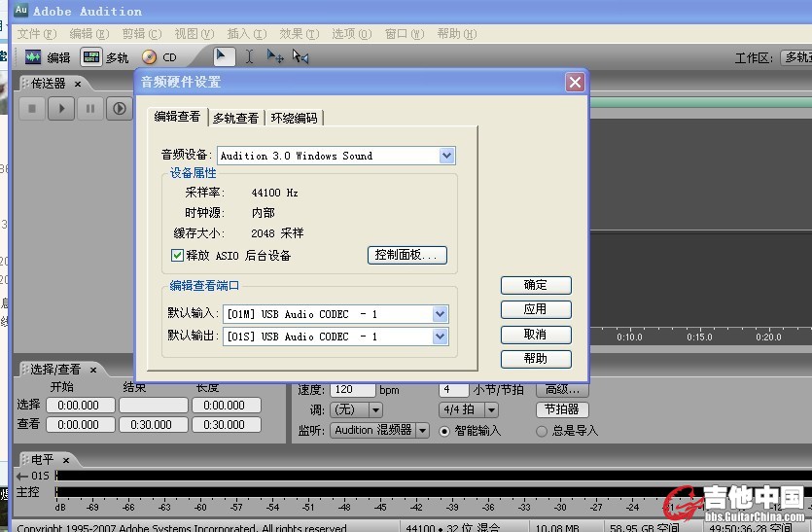Click the 速度 120 bpm field

[x=353, y=390]
